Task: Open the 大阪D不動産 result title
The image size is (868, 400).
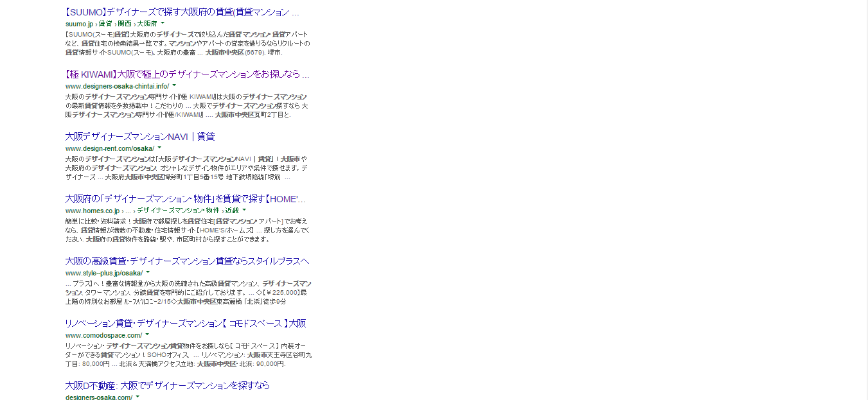Action: coord(168,386)
